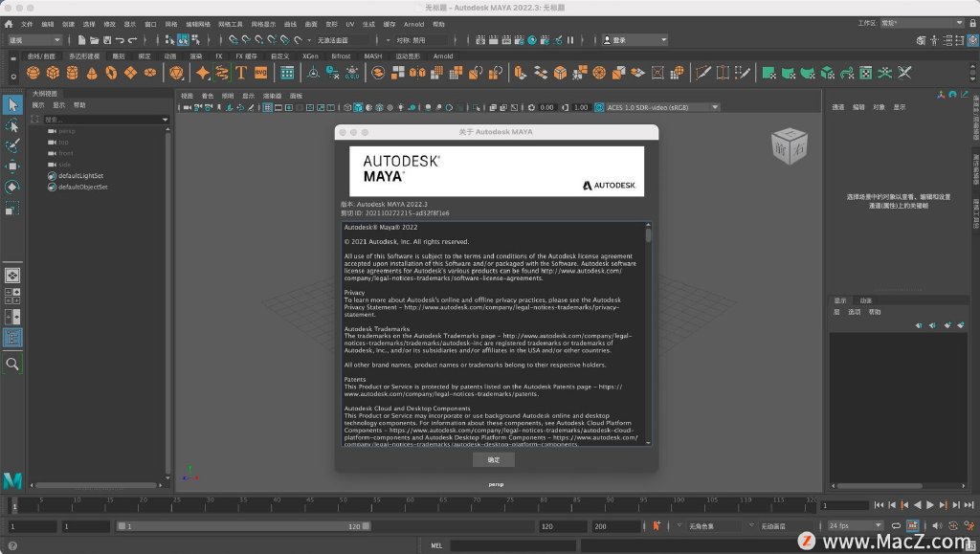Select defaultLightSet in the Outliner
Viewport: 980px width, 554px height.
click(x=80, y=175)
